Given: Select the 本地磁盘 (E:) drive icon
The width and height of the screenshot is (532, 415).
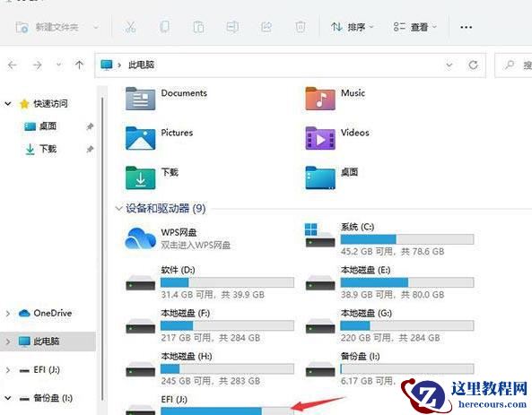Looking at the screenshot, I should (320, 282).
